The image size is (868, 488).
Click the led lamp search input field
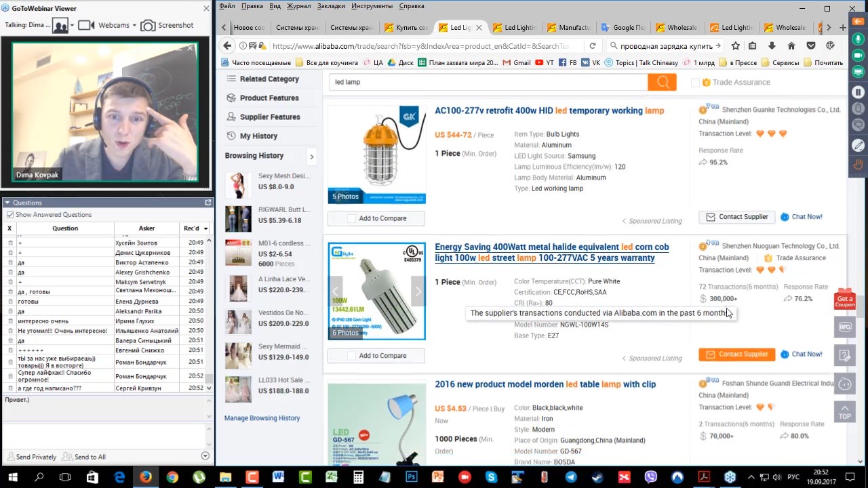pos(488,82)
